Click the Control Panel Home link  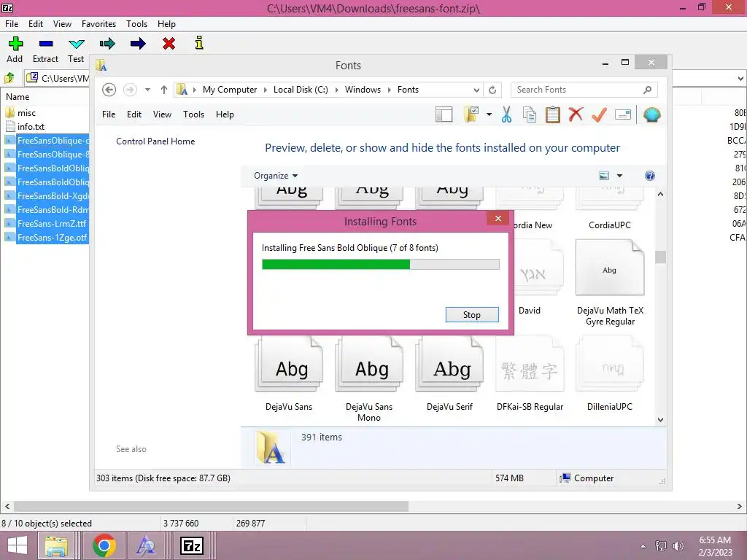click(155, 141)
